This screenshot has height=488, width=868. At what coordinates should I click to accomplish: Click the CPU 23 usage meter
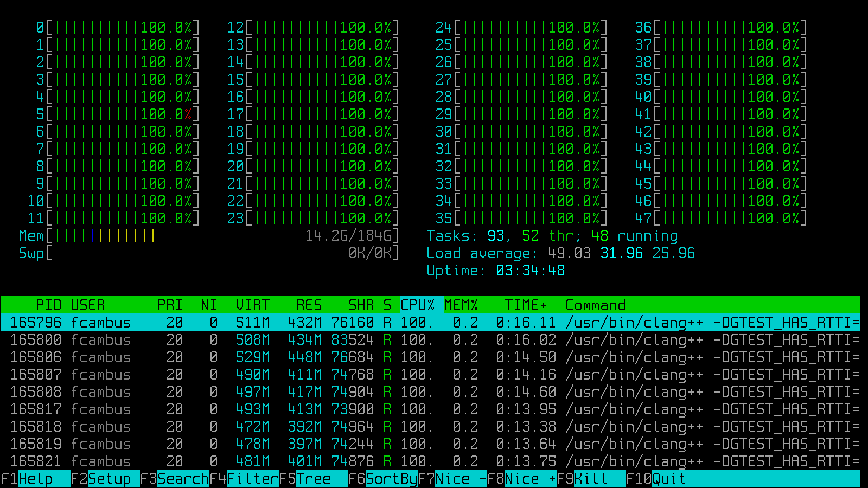[313, 219]
